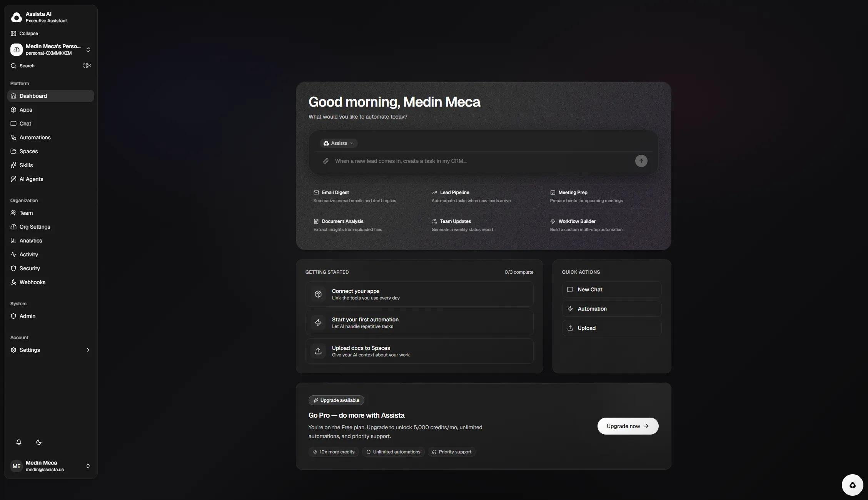Click the Settings gear icon

[13, 350]
